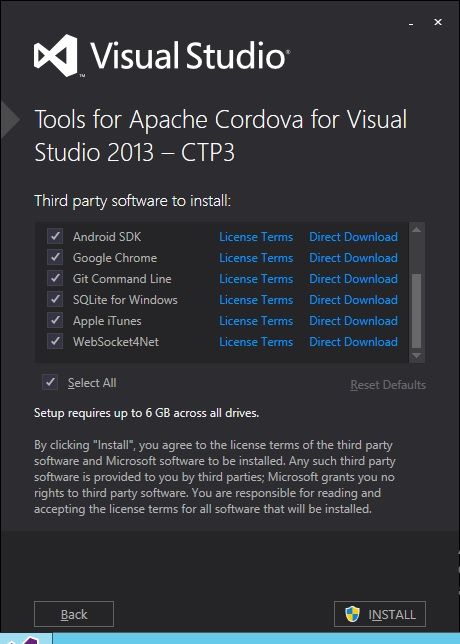Close the installer window

(x=438, y=22)
